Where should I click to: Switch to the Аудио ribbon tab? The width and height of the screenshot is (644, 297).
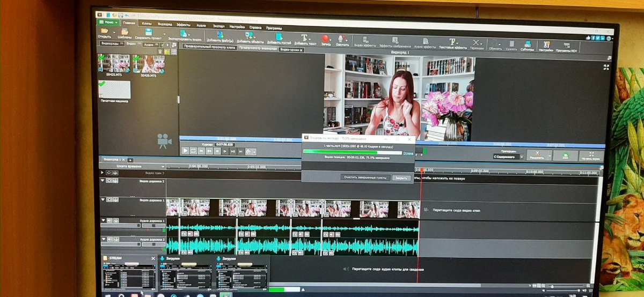coord(201,25)
